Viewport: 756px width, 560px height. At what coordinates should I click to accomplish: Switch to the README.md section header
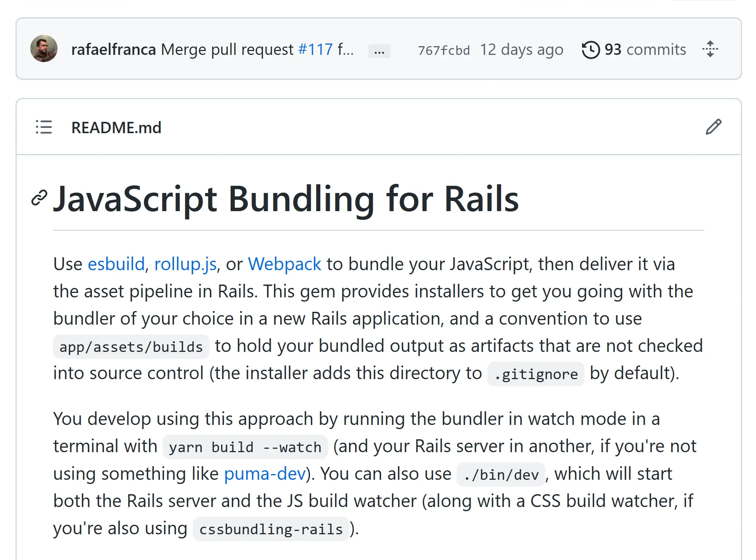[116, 128]
